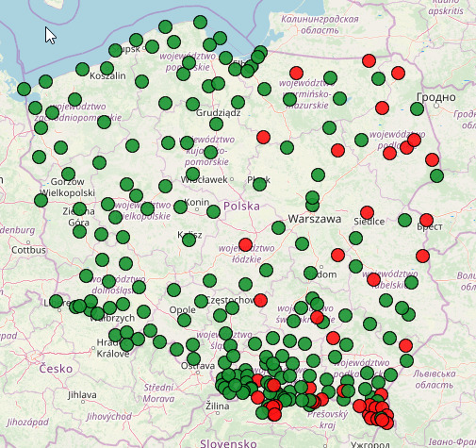Click green marker beside the Гродно label
This screenshot has height=448, width=476.
417,109
